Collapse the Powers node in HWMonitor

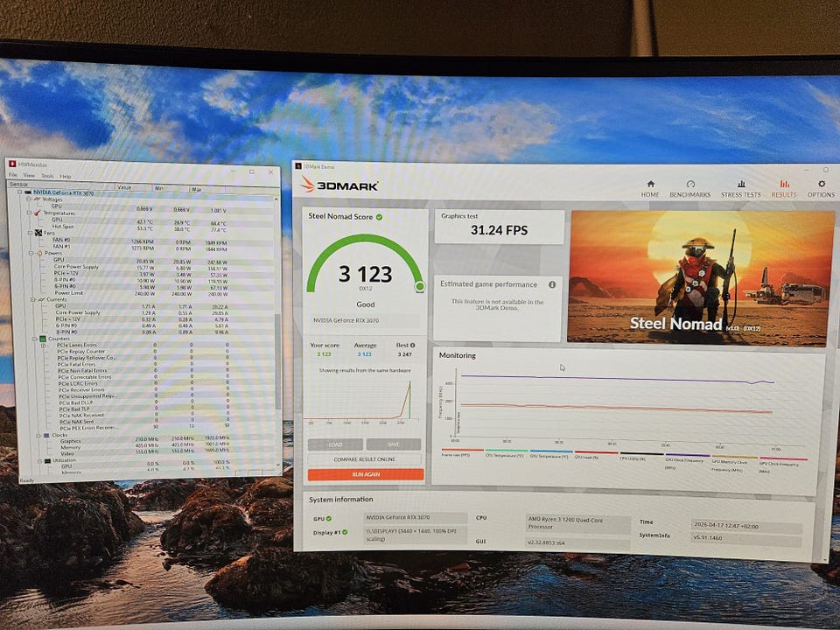pyautogui.click(x=31, y=253)
